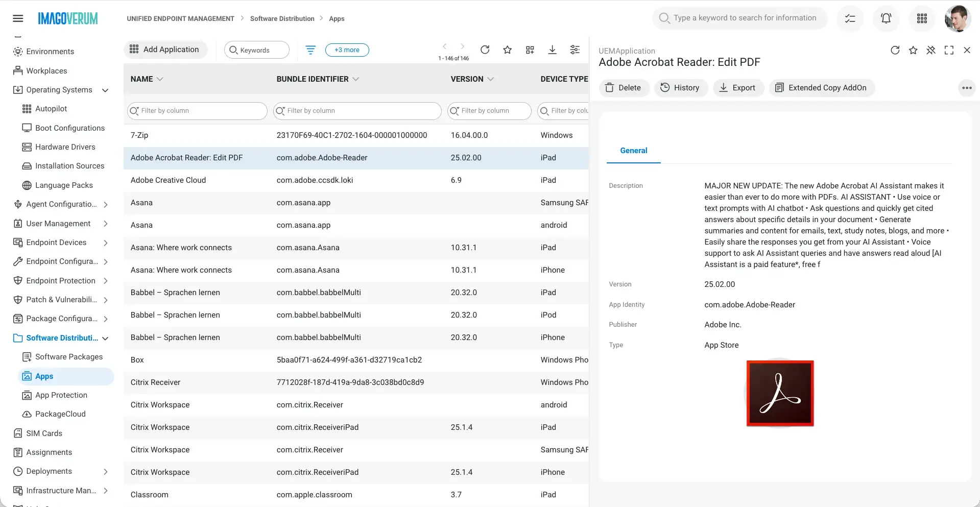980x507 pixels.
Task: Favorite the app with the details panel star
Action: coord(913,50)
